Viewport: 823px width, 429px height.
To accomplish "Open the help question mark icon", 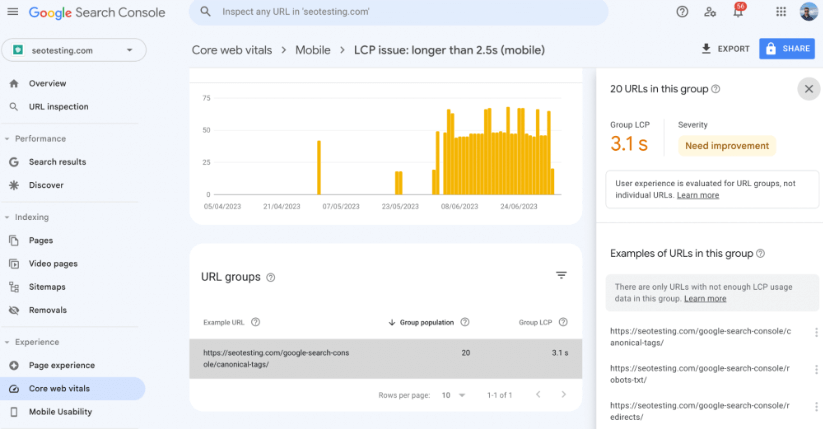I will (x=682, y=12).
